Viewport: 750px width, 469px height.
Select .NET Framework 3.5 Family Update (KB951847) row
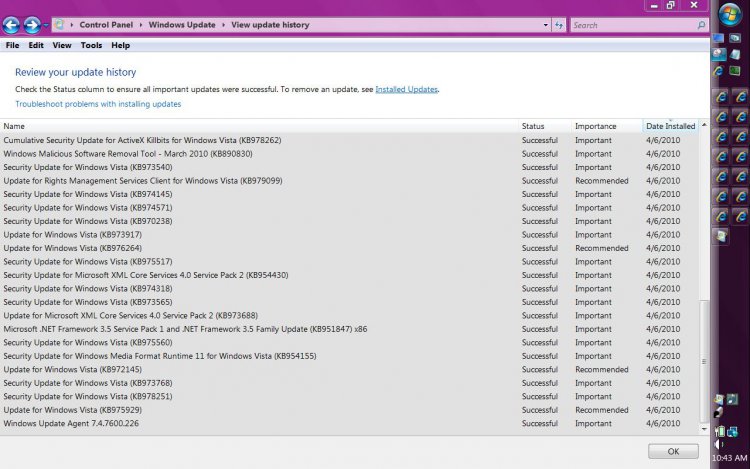click(349, 329)
